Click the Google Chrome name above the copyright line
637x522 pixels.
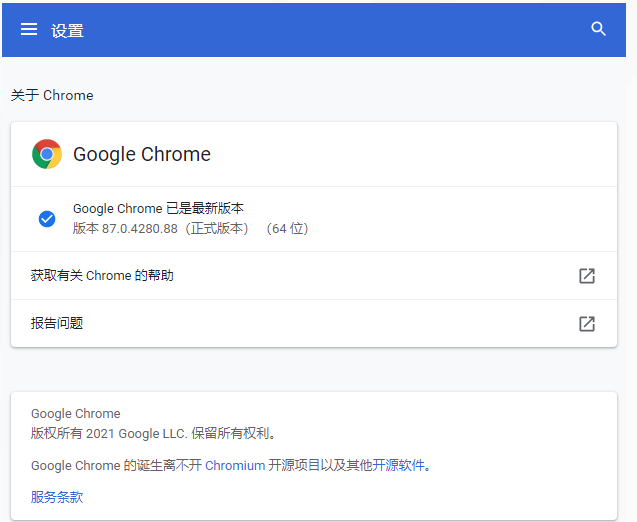pyautogui.click(x=75, y=413)
